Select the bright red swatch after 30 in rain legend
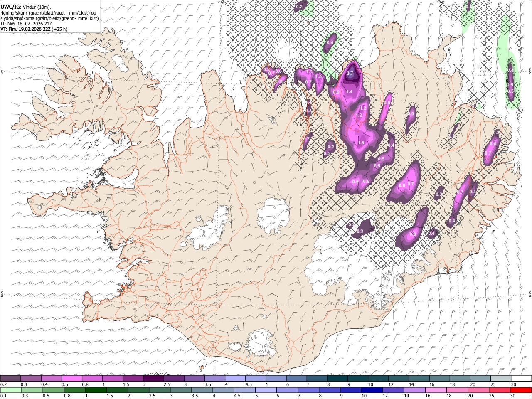 (520, 390)
